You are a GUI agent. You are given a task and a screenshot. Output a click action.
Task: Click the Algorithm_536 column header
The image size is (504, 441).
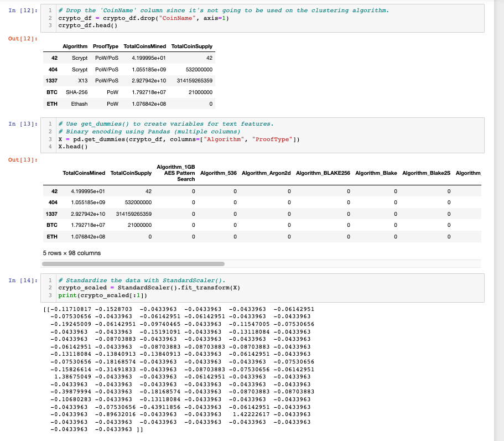[x=218, y=173]
